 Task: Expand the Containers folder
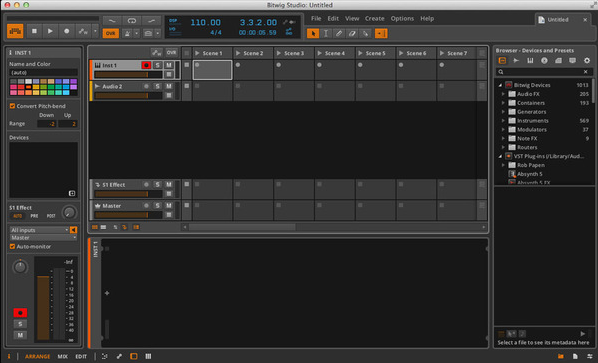click(503, 103)
